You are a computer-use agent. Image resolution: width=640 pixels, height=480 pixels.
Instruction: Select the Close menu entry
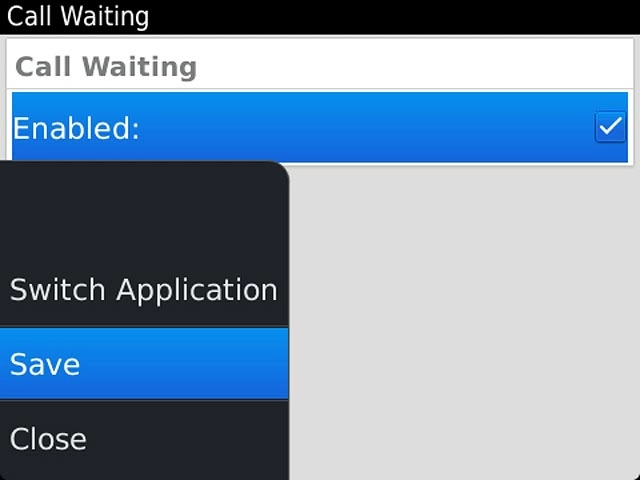pyautogui.click(x=144, y=439)
